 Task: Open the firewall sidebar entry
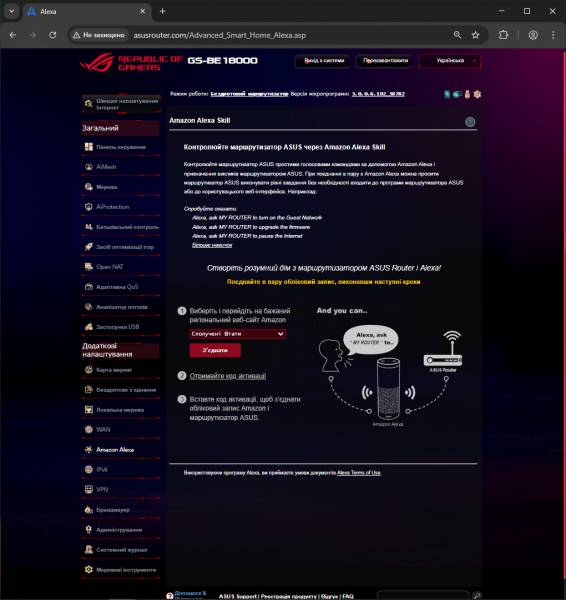[x=121, y=510]
